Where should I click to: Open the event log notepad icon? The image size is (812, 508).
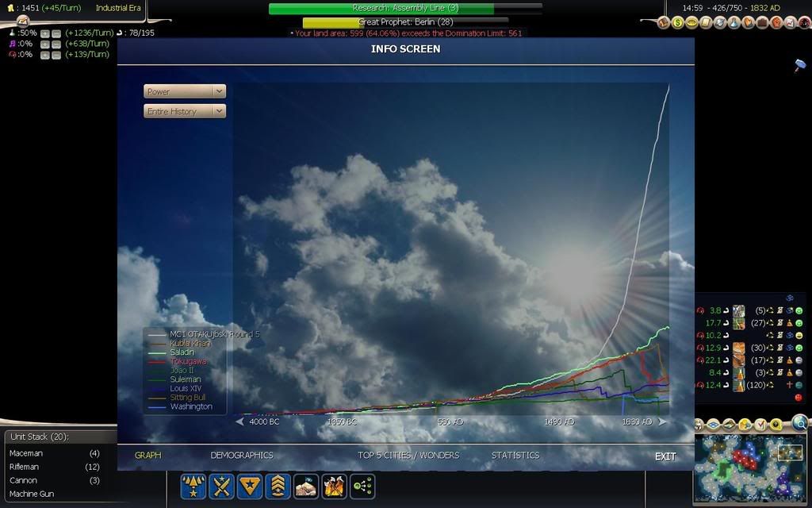22,21
